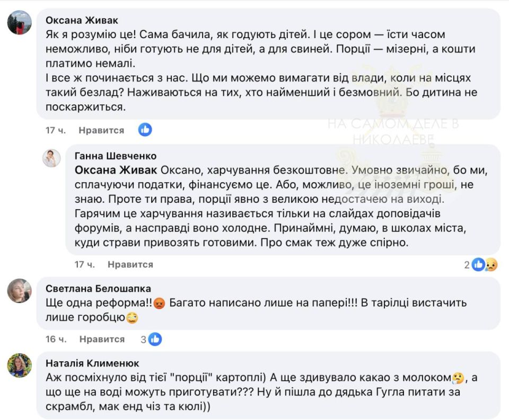This screenshot has height=420, width=509.
Task: Click the blue thumbs-up icon under Оксана Живак's comment
Action: [145, 129]
